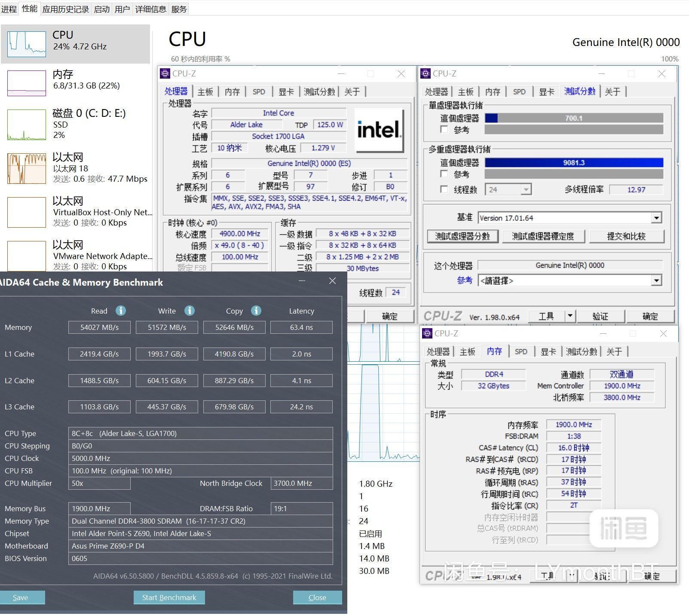Switch to 应用历史记录 tab in Task Manager
Image resolution: width=689 pixels, height=616 pixels.
click(66, 9)
